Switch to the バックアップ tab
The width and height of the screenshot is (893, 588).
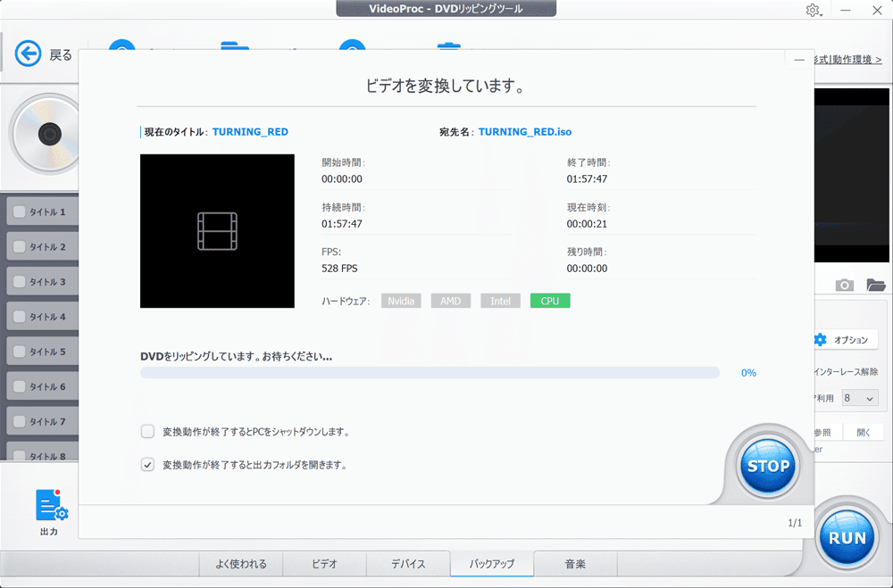(x=492, y=564)
